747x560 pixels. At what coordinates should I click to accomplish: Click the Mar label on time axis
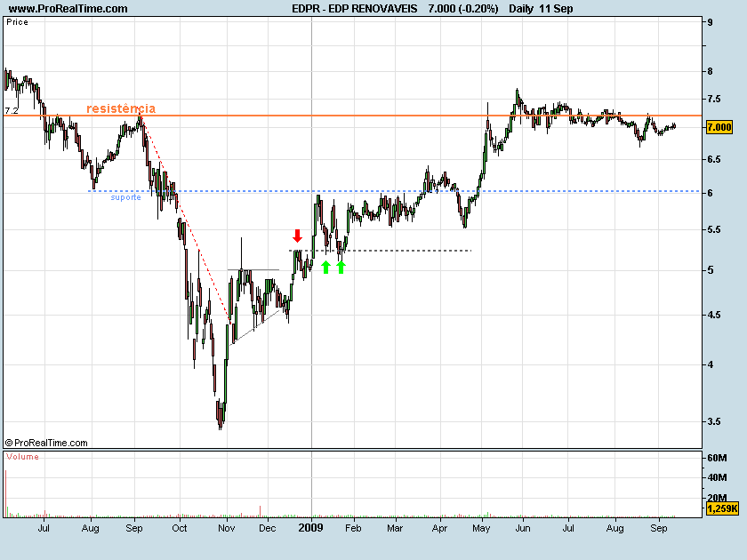coord(395,528)
